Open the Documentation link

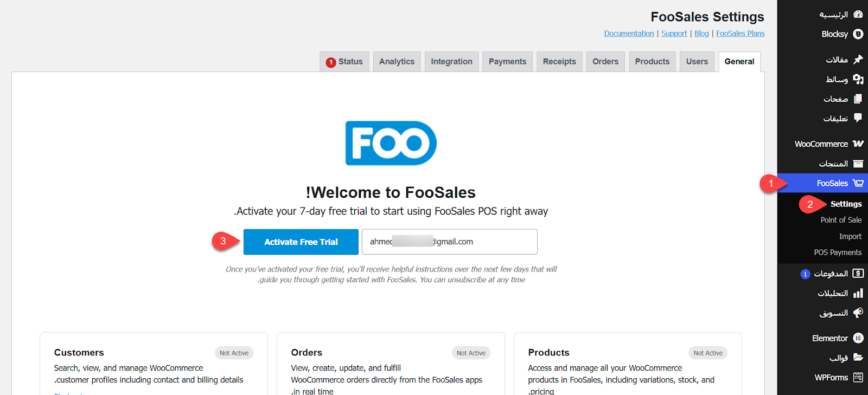click(629, 34)
